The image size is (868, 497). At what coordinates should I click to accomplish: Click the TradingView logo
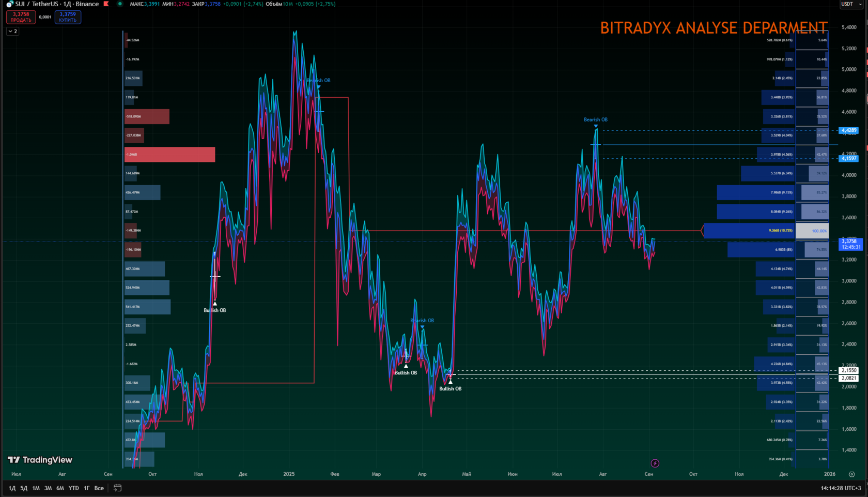pos(40,460)
